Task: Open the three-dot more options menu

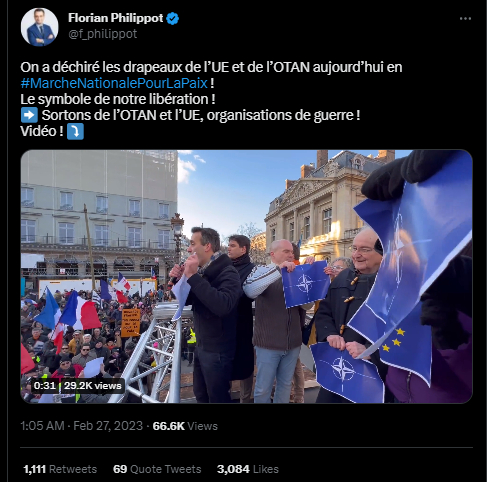Action: click(465, 19)
